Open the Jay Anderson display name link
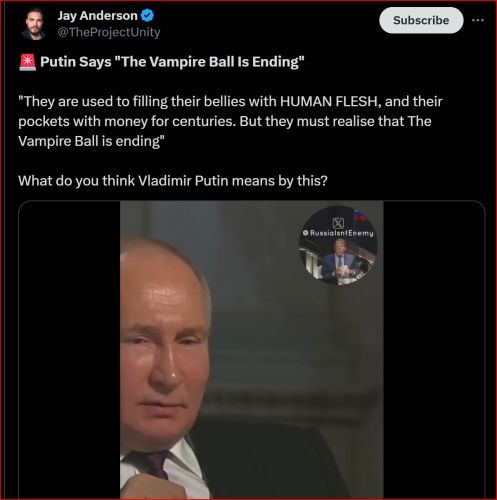Viewport: 497px width, 500px height. (97, 16)
